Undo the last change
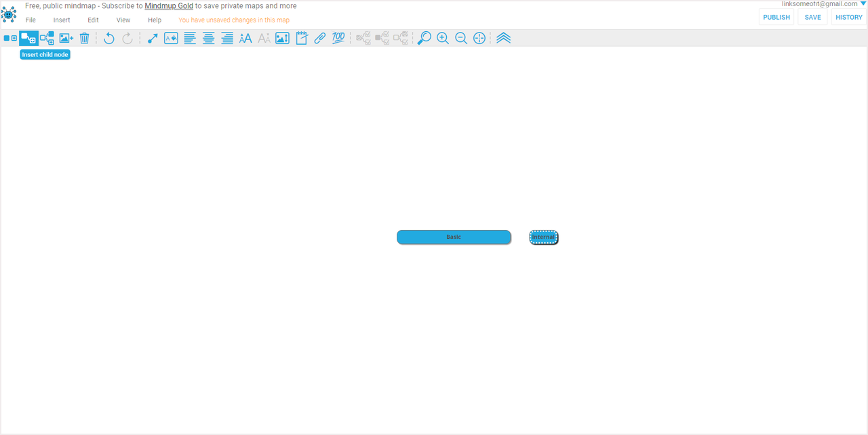Screen dimensions: 868x435 [x=108, y=38]
